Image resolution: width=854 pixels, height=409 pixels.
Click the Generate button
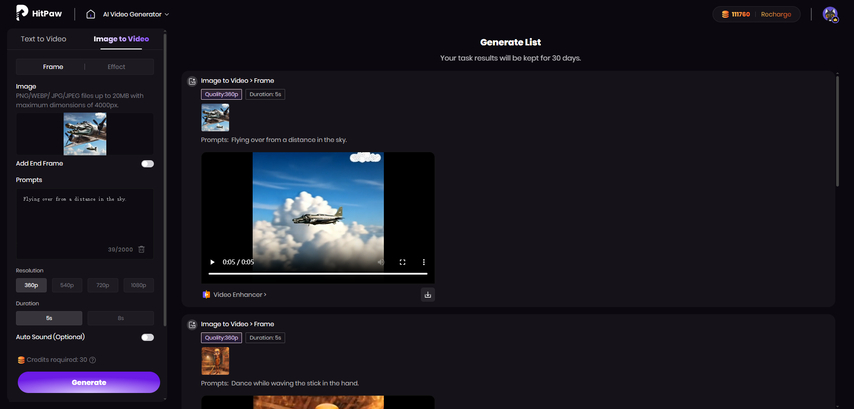click(89, 382)
